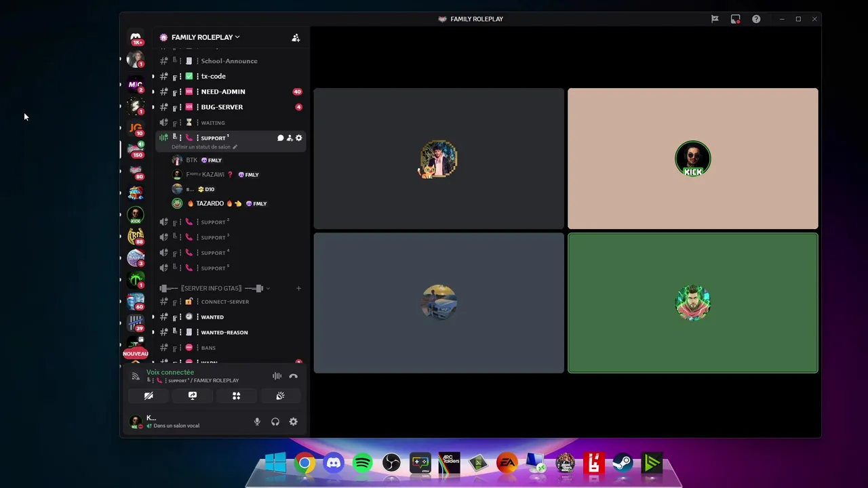868x488 pixels.
Task: Open inbox flag icon in title bar
Action: pyautogui.click(x=715, y=19)
